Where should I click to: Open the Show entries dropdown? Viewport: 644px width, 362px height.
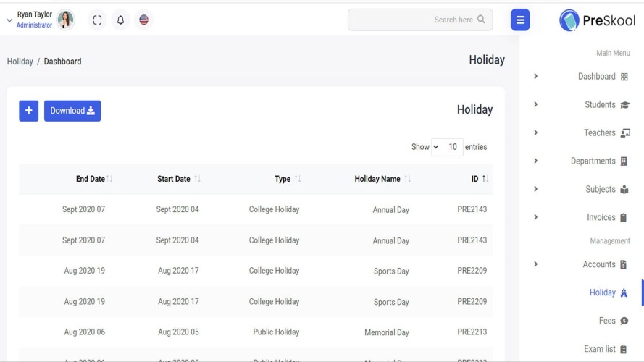pos(447,147)
